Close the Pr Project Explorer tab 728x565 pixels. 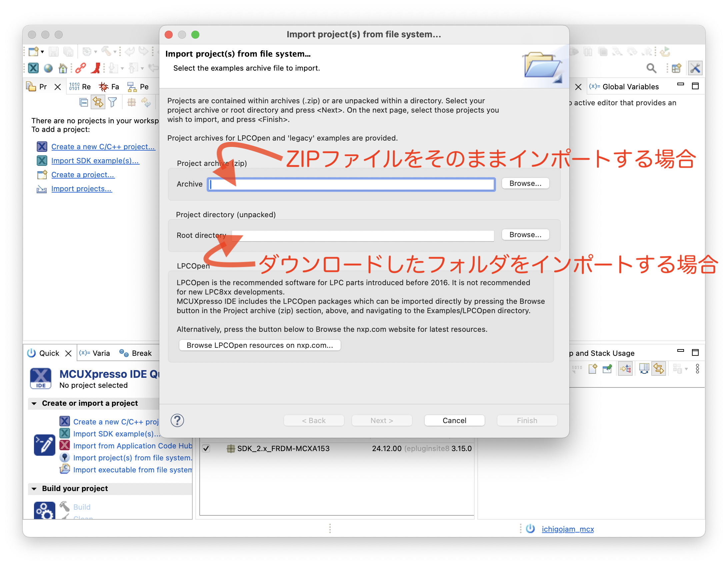58,87
